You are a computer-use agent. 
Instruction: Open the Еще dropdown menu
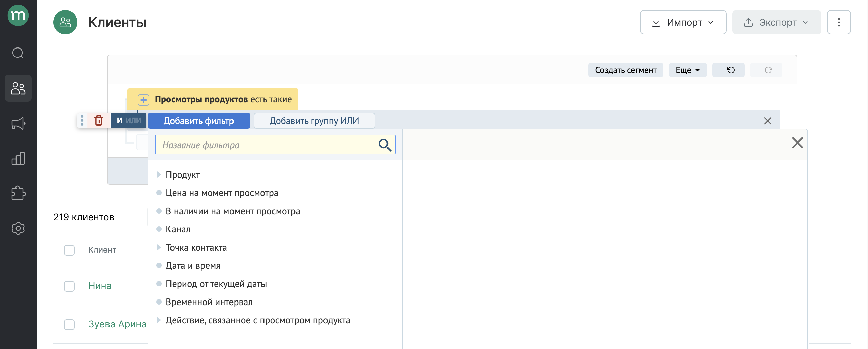click(x=688, y=70)
